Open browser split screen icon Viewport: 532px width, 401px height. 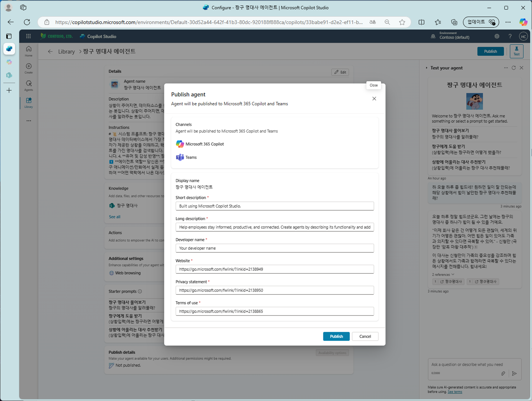[422, 22]
